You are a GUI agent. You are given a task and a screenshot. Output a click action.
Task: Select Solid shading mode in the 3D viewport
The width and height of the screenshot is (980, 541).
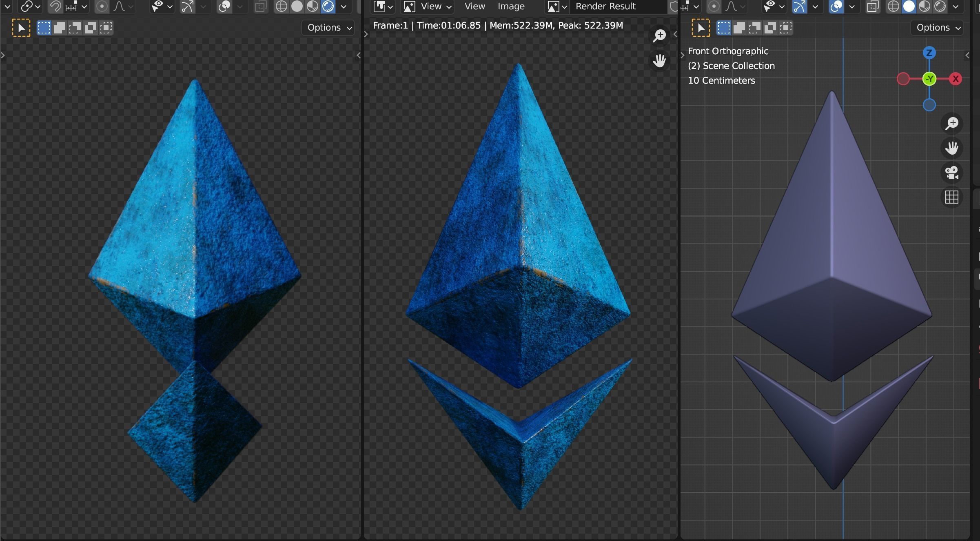point(909,7)
